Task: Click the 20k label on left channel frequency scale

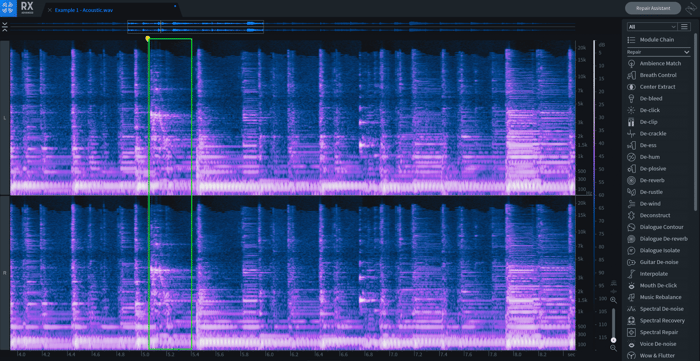Action: click(x=581, y=47)
